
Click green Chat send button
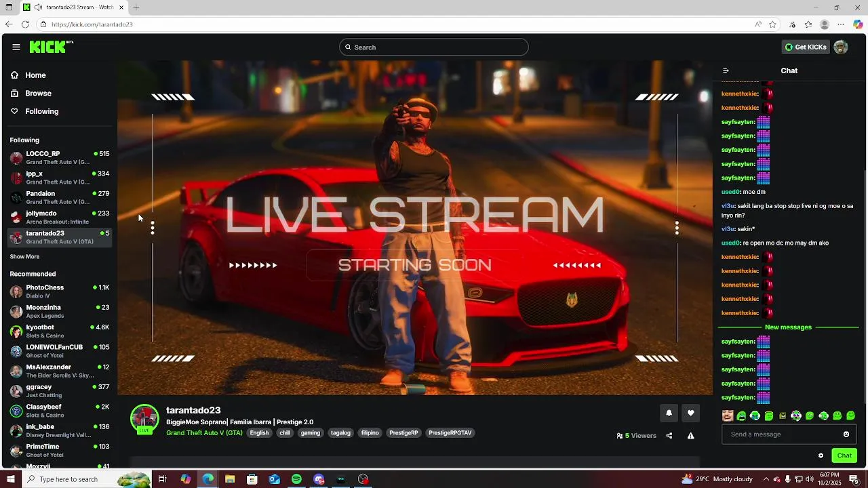pyautogui.click(x=844, y=455)
